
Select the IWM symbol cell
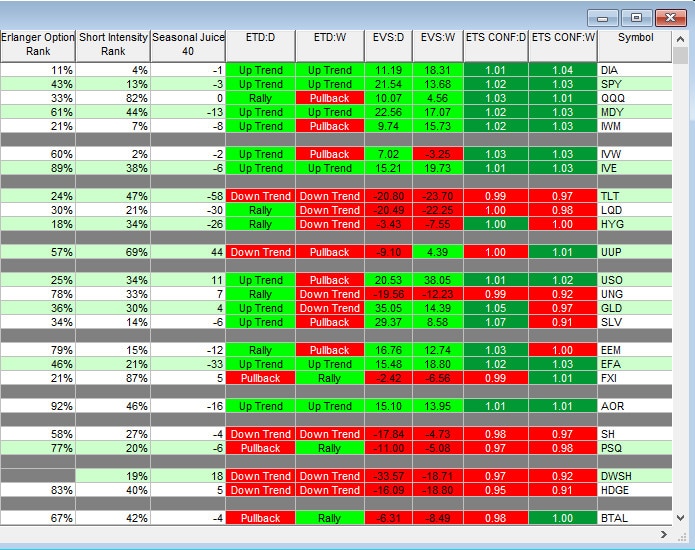point(635,126)
